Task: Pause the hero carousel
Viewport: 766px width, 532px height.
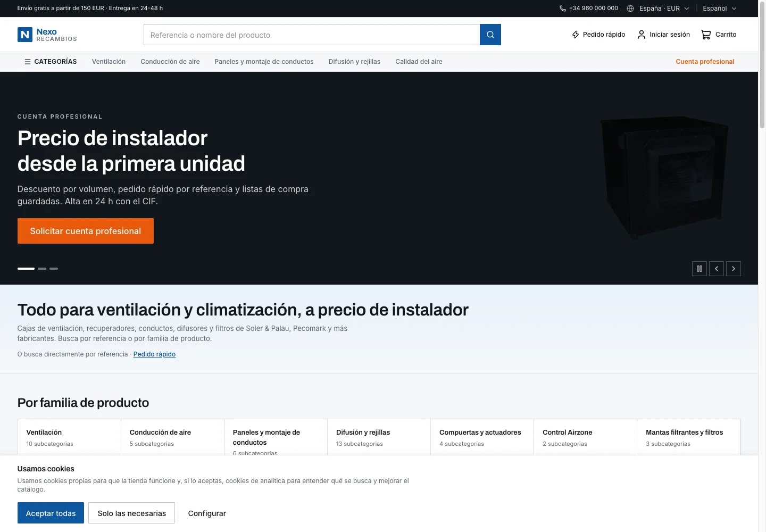Action: (700, 269)
